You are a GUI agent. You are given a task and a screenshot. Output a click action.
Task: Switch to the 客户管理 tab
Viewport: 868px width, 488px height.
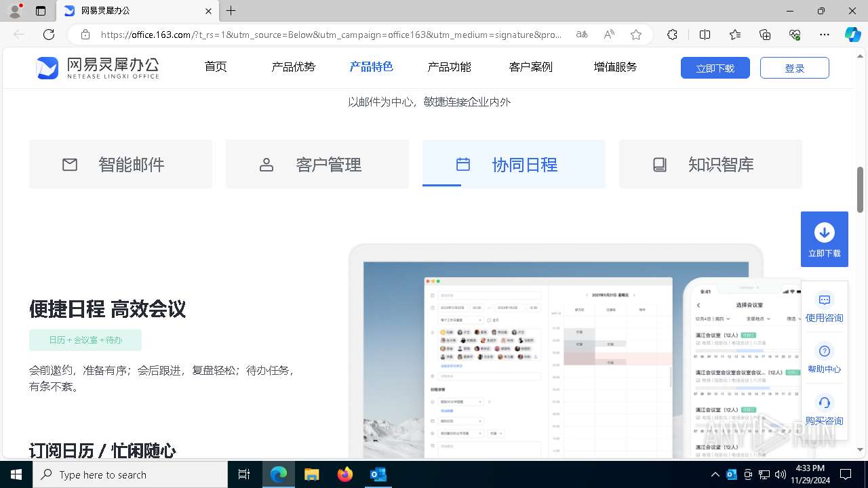317,164
